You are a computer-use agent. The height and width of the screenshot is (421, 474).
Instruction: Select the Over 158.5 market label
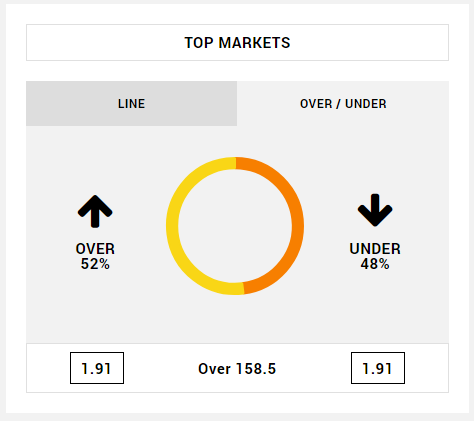pyautogui.click(x=237, y=369)
